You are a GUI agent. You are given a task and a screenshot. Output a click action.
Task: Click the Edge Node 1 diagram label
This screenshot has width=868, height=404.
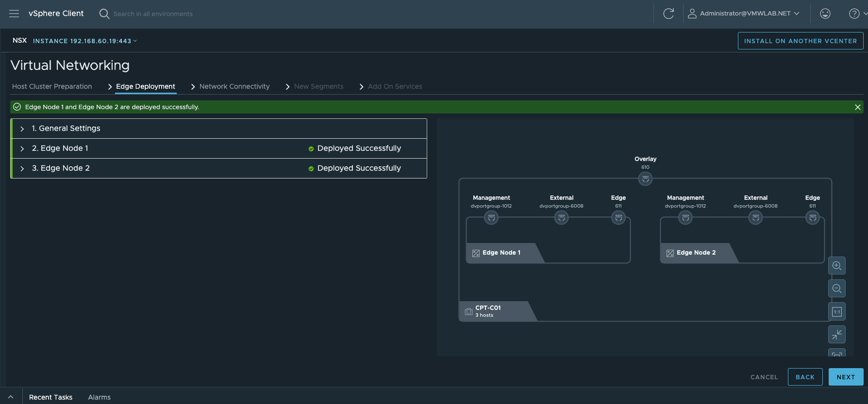pyautogui.click(x=501, y=253)
